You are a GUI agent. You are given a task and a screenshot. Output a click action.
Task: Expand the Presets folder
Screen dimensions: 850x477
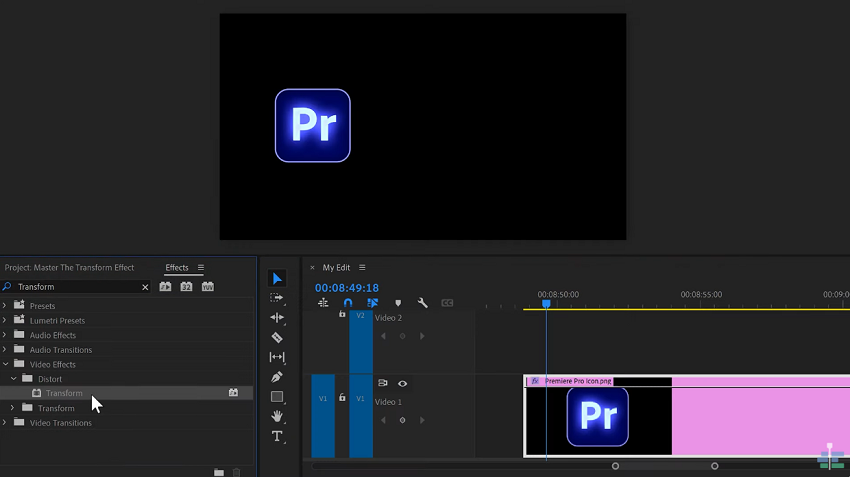[x=4, y=306]
